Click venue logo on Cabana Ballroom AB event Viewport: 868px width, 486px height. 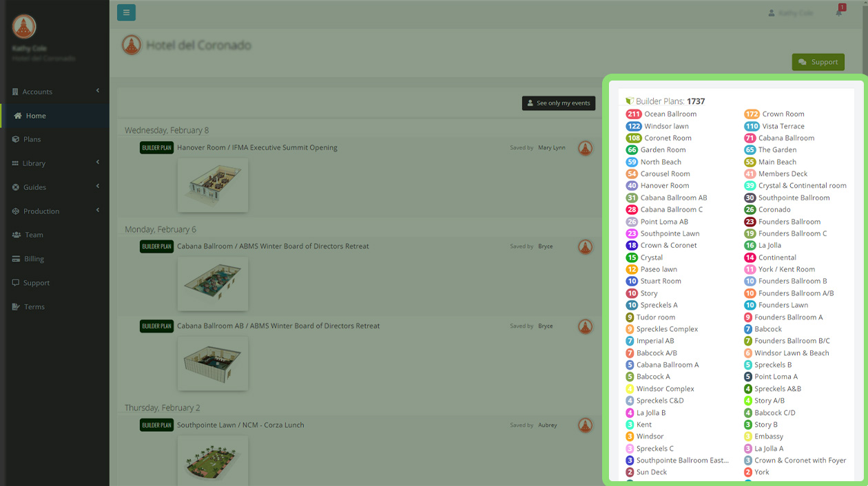585,326
